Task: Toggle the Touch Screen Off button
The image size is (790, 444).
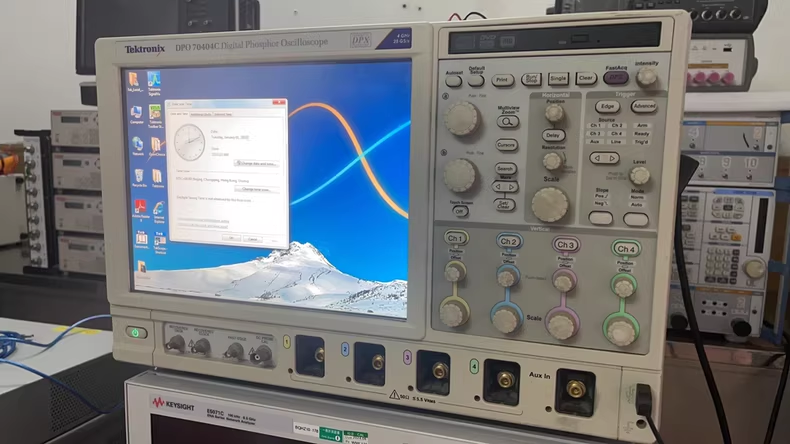Action: (x=460, y=212)
